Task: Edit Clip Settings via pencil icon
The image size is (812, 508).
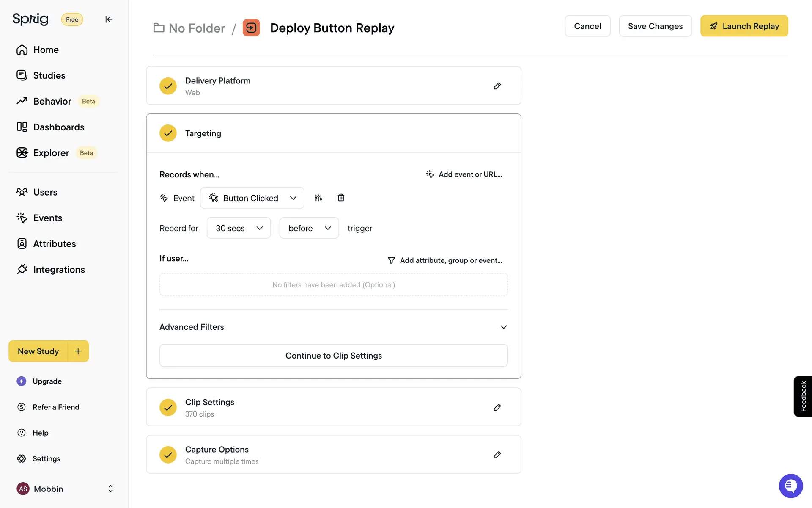Action: tap(497, 407)
